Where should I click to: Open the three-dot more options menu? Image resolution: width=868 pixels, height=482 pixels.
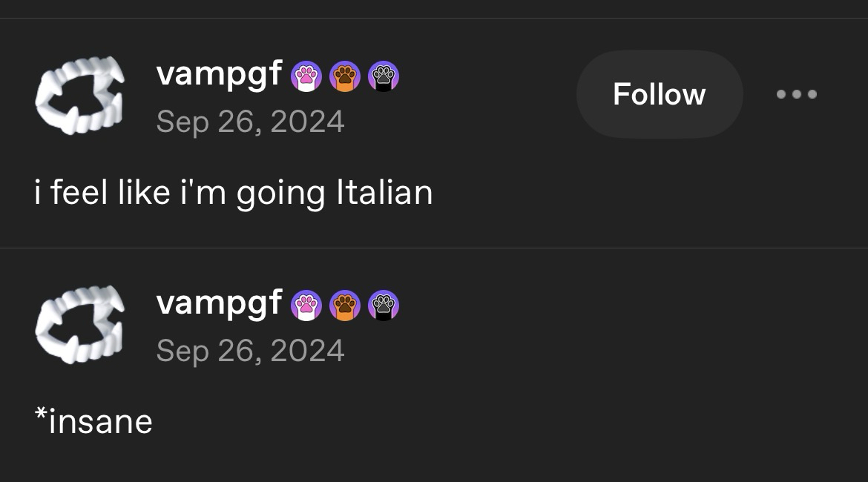point(797,94)
